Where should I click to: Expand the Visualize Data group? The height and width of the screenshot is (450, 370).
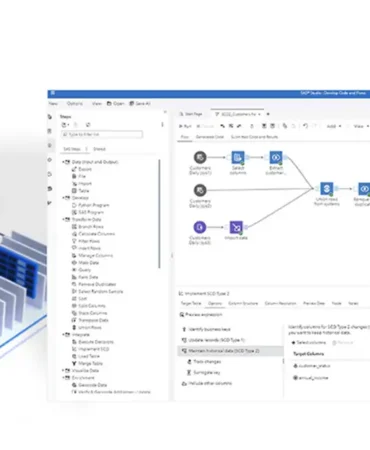(63, 371)
